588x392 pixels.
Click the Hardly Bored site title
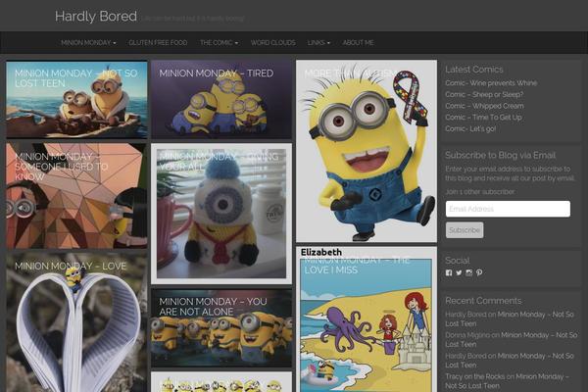click(x=96, y=16)
